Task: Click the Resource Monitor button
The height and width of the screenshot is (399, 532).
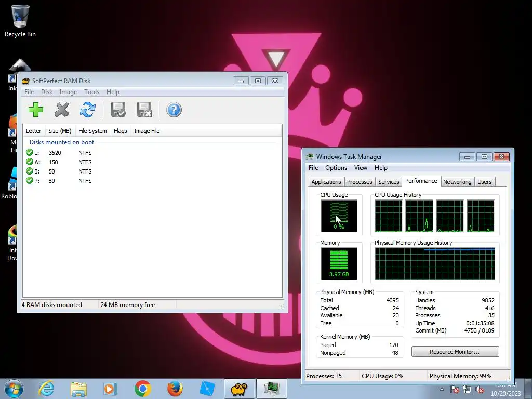Action: 455,352
